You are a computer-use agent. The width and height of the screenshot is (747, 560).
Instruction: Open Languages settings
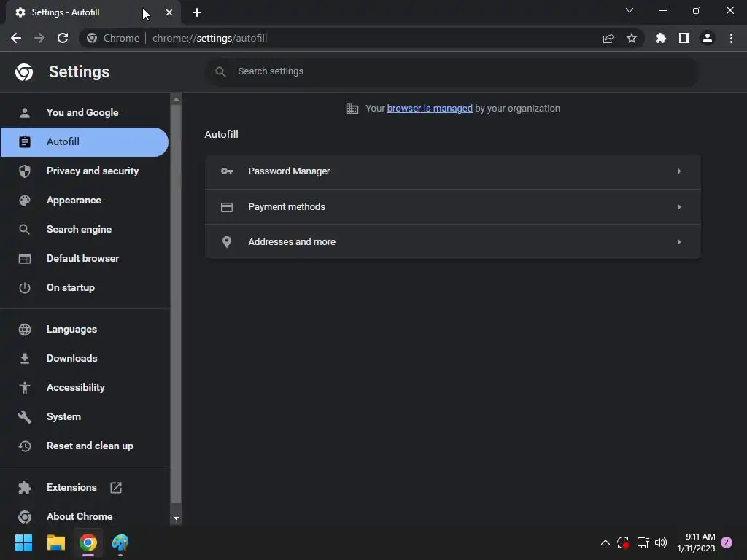pos(85,329)
